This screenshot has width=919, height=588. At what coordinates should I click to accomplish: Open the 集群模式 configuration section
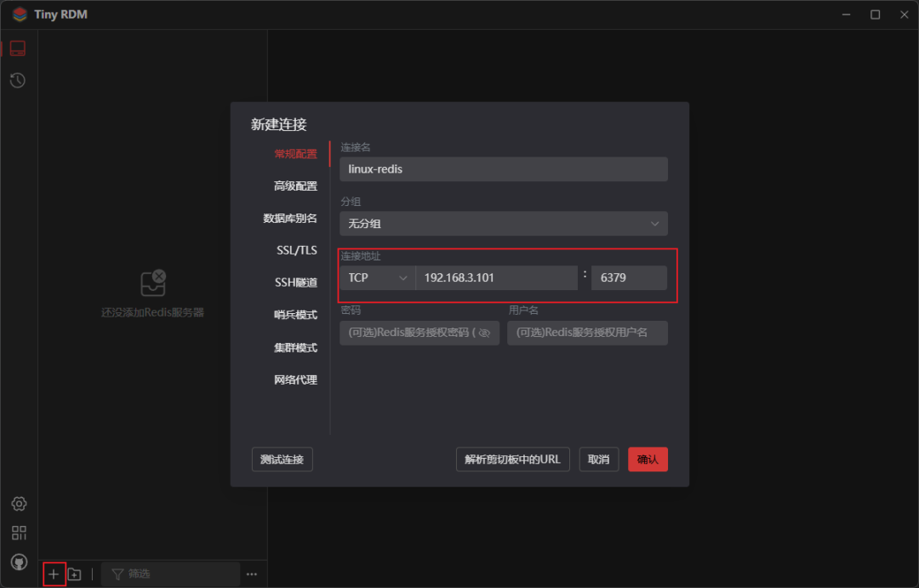pyautogui.click(x=295, y=346)
